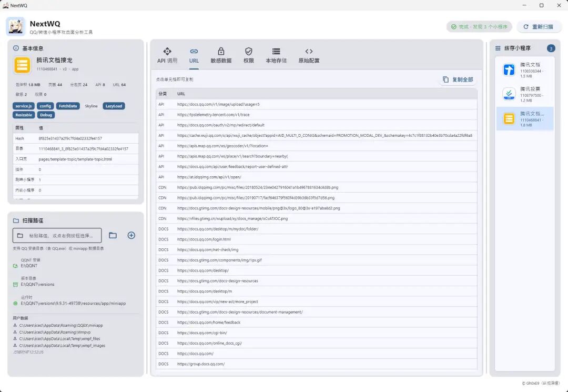
Task: Click the add path plus icon
Action: (x=131, y=236)
